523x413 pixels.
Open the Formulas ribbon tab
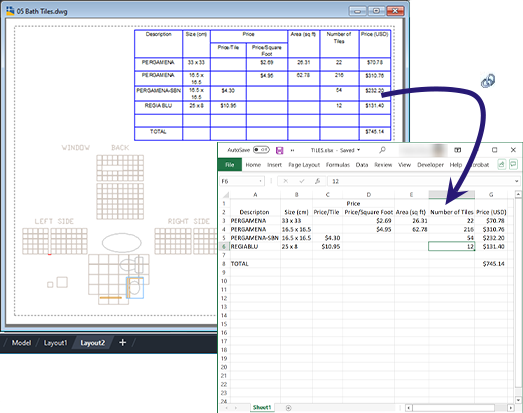(x=338, y=165)
